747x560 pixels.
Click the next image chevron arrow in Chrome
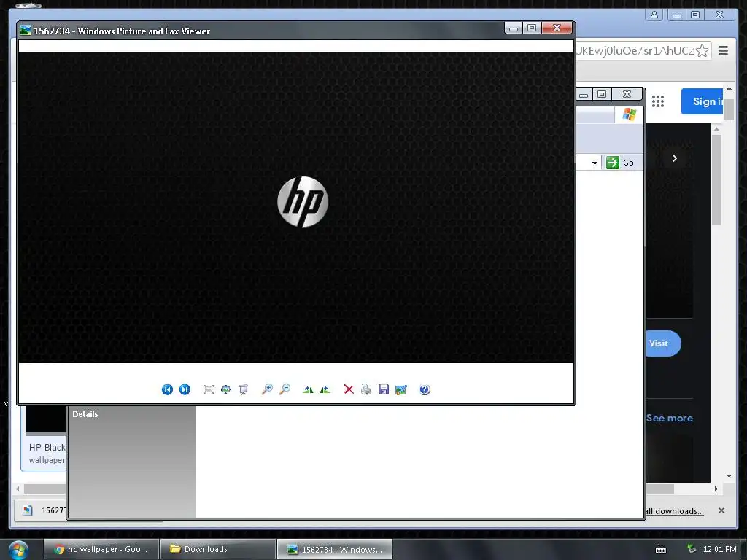coord(675,158)
